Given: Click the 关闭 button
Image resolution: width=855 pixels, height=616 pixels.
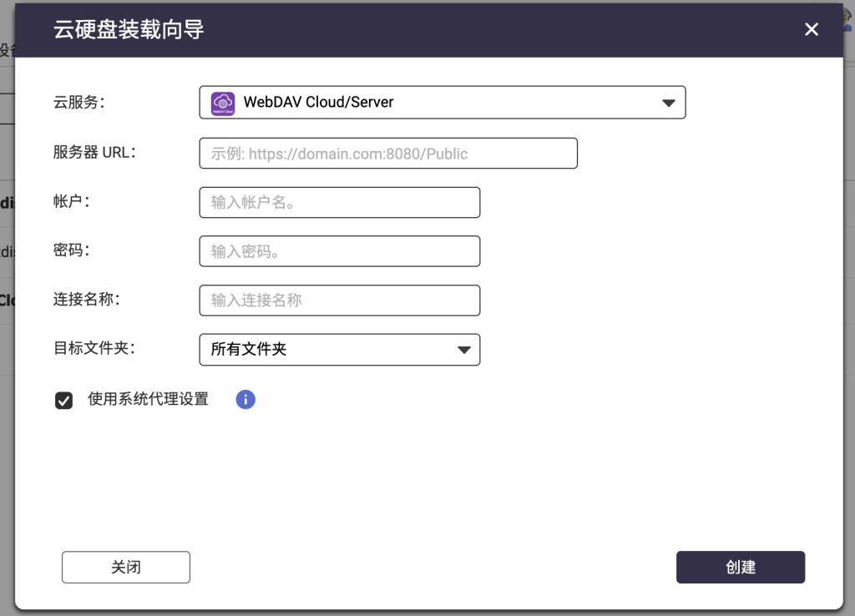Looking at the screenshot, I should [126, 567].
